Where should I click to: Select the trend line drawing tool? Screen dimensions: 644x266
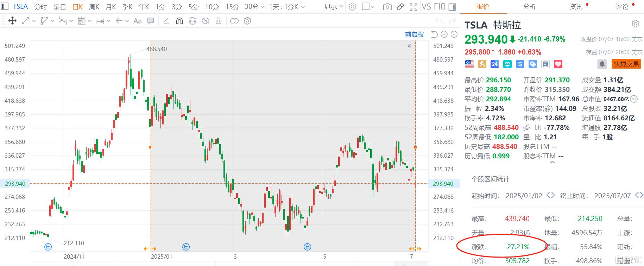click(x=25, y=21)
